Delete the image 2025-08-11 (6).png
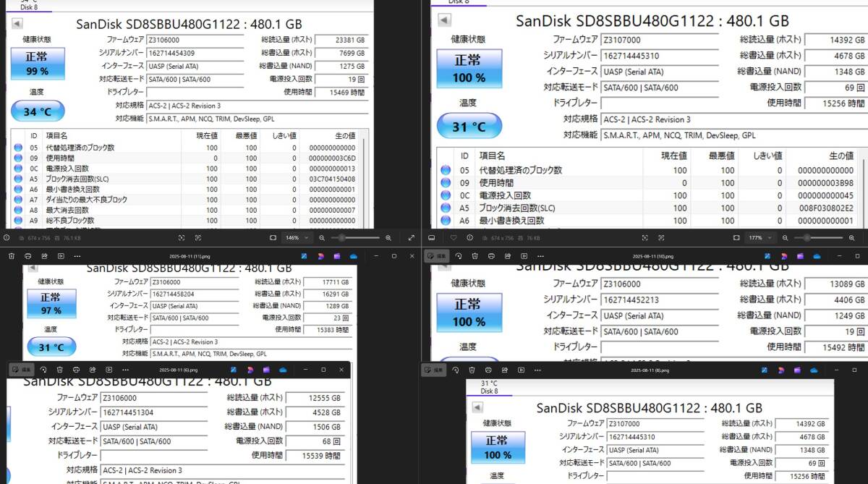Image resolution: width=868 pixels, height=484 pixels. pyautogui.click(x=60, y=370)
